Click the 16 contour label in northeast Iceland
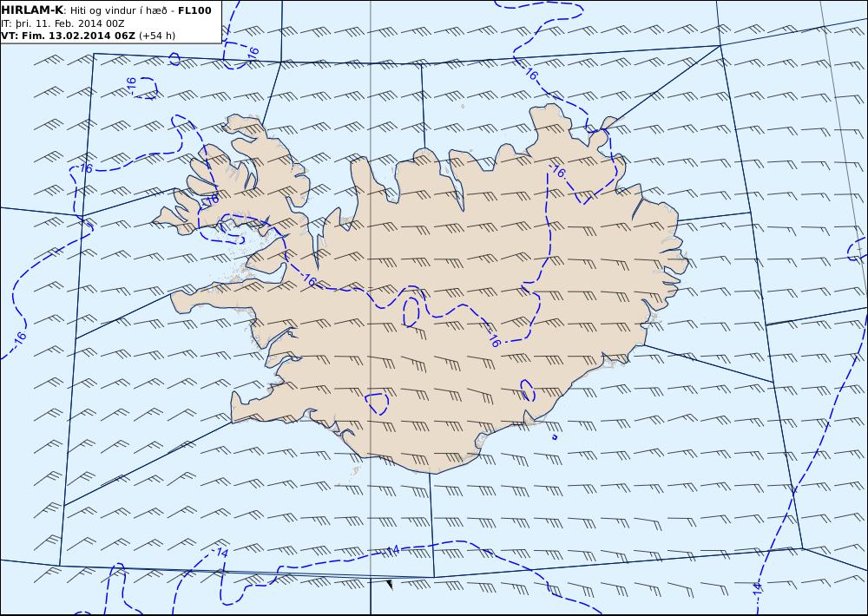 [x=559, y=172]
